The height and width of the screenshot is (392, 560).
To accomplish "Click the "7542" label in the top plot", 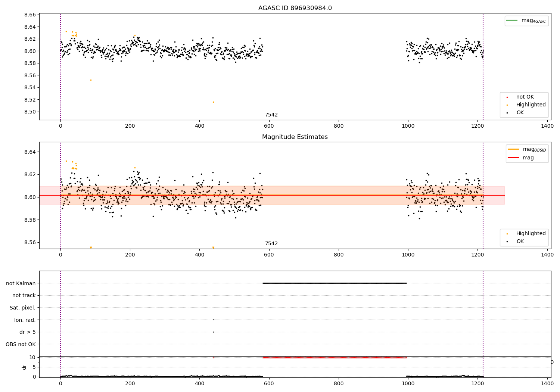I will pos(271,115).
